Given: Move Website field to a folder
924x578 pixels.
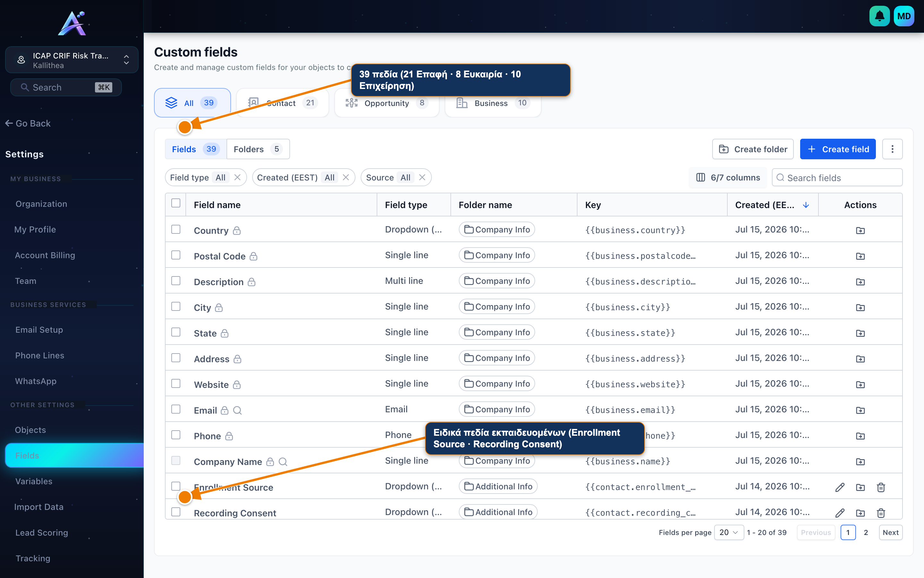Looking at the screenshot, I should [x=860, y=384].
